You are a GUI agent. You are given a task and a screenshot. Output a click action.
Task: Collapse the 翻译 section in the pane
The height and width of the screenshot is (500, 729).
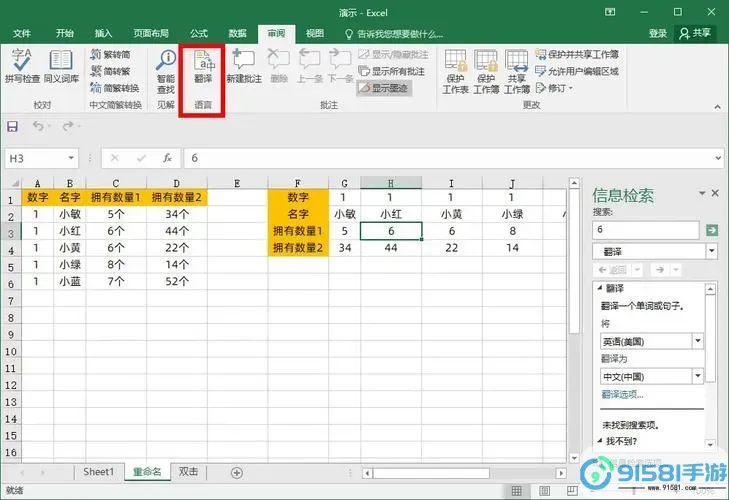[x=599, y=288]
